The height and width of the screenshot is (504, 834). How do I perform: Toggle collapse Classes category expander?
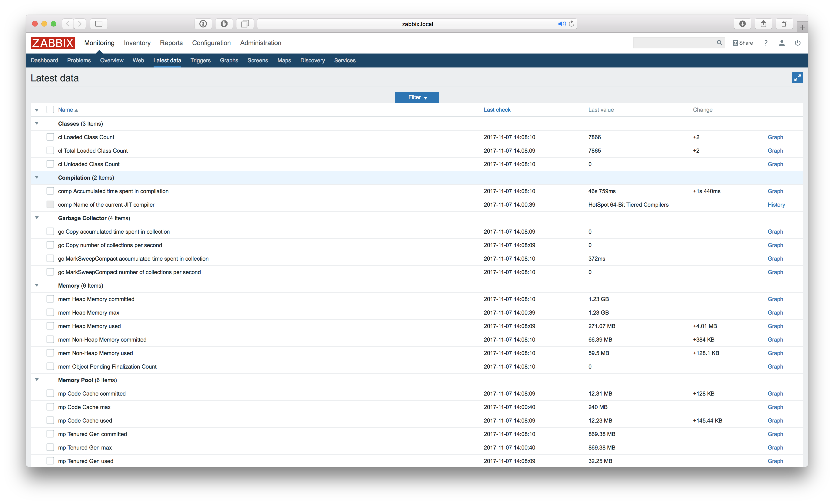pos(37,123)
